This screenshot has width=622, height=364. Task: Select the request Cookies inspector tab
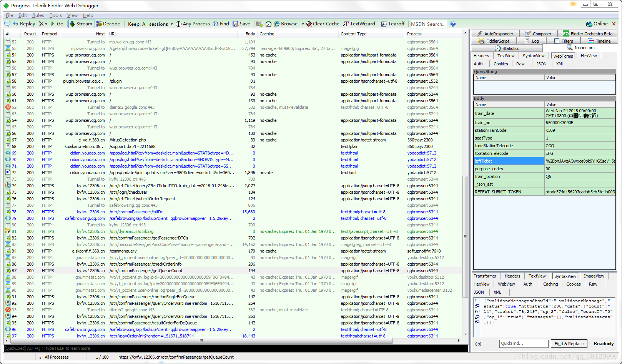pos(501,64)
